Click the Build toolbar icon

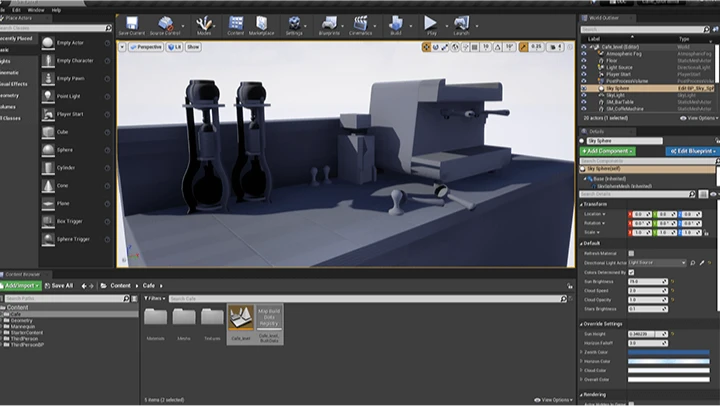(x=395, y=25)
